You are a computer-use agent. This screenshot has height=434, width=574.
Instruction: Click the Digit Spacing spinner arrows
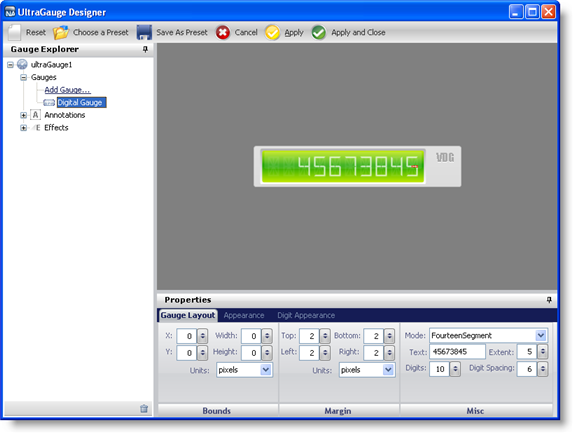point(543,368)
